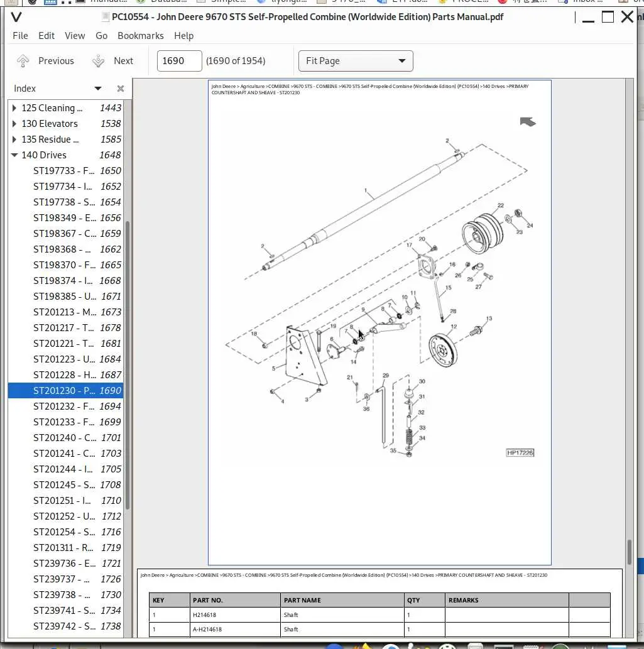Click part number A-H214618 in the table
The image size is (644, 649).
[x=207, y=630]
